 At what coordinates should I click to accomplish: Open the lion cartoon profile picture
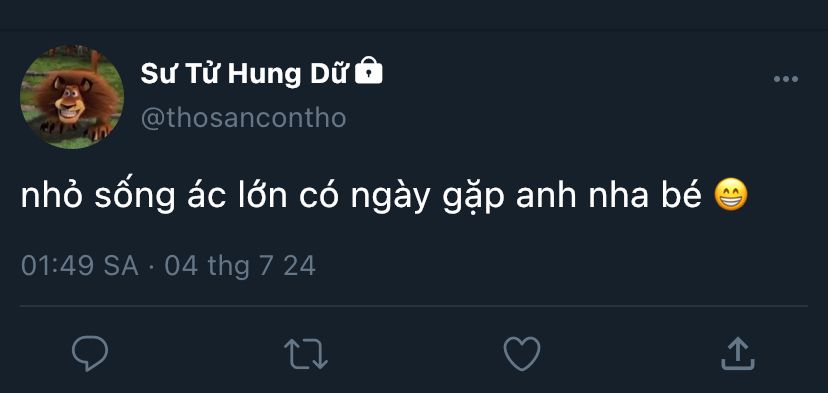point(72,97)
